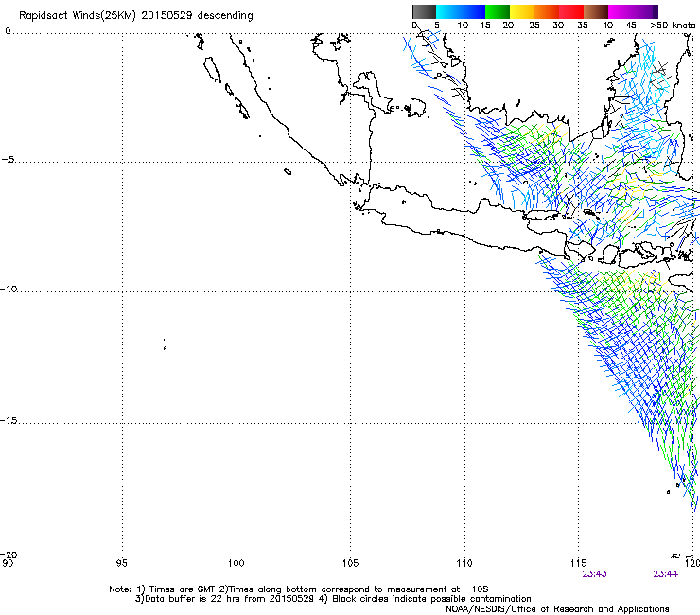Click the latitude '-20' axis label
The image size is (700, 615).
click(x=9, y=554)
